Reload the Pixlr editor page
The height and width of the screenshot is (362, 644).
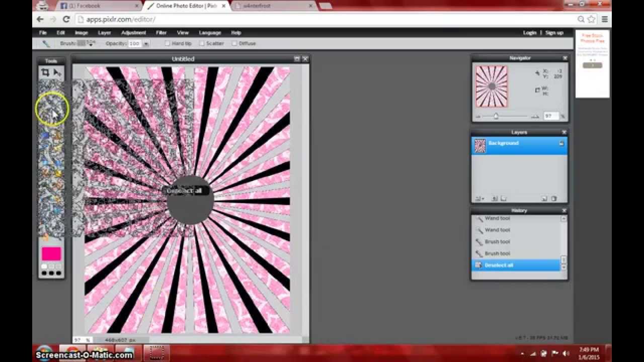pyautogui.click(x=66, y=19)
